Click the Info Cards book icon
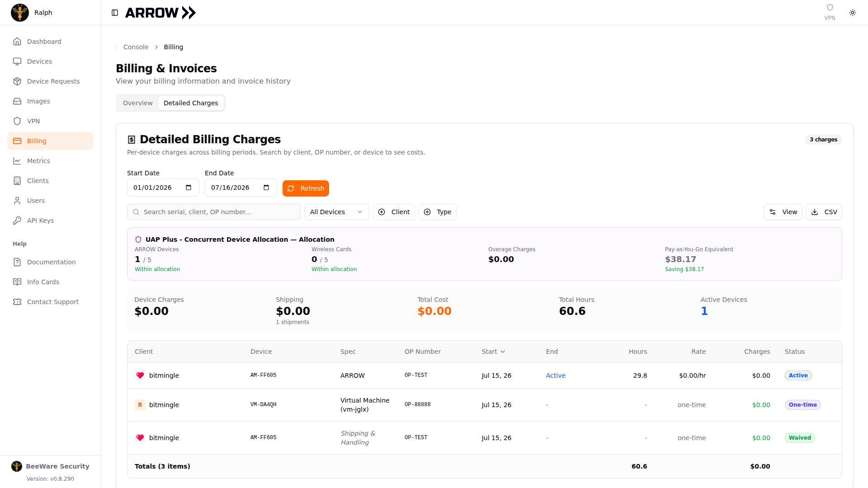This screenshot has height=488, width=868. pyautogui.click(x=17, y=282)
